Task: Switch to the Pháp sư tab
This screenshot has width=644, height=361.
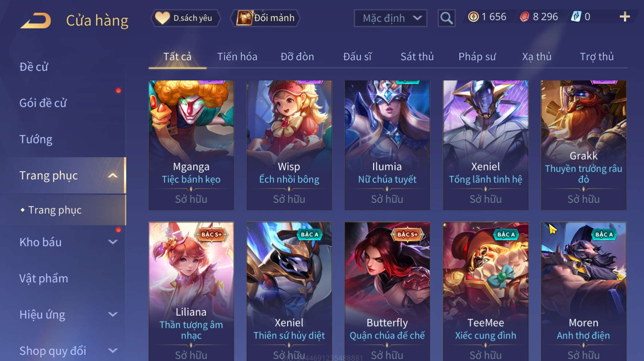Action: (477, 57)
